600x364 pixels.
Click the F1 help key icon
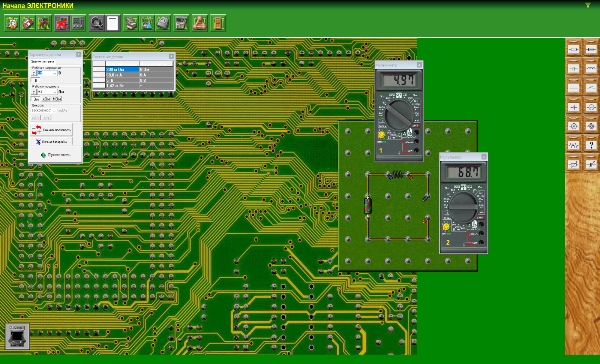[x=163, y=23]
